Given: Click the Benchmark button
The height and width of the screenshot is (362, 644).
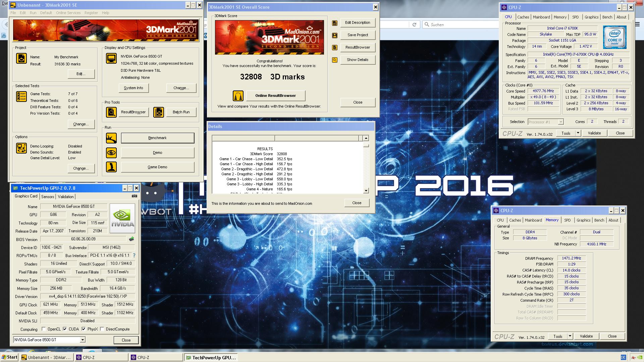Looking at the screenshot, I should [x=157, y=138].
